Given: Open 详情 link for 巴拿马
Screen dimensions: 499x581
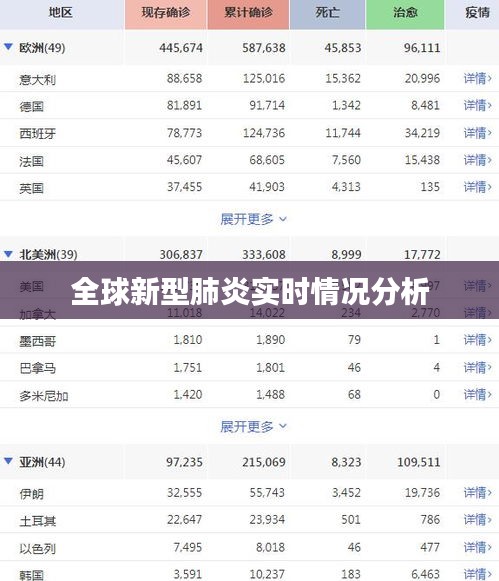Looking at the screenshot, I should [x=478, y=367].
